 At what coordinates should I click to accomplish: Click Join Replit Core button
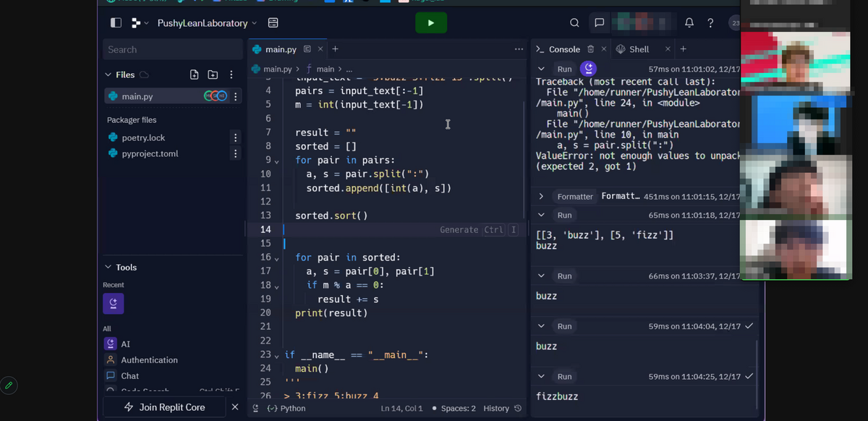point(165,407)
